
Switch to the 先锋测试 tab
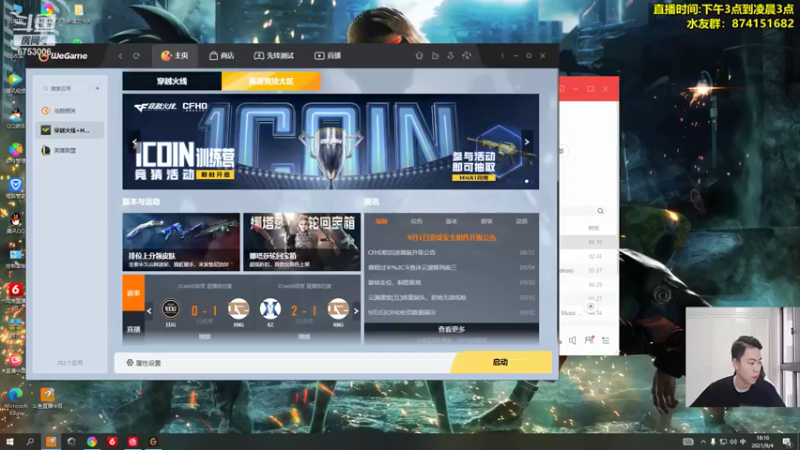point(274,56)
